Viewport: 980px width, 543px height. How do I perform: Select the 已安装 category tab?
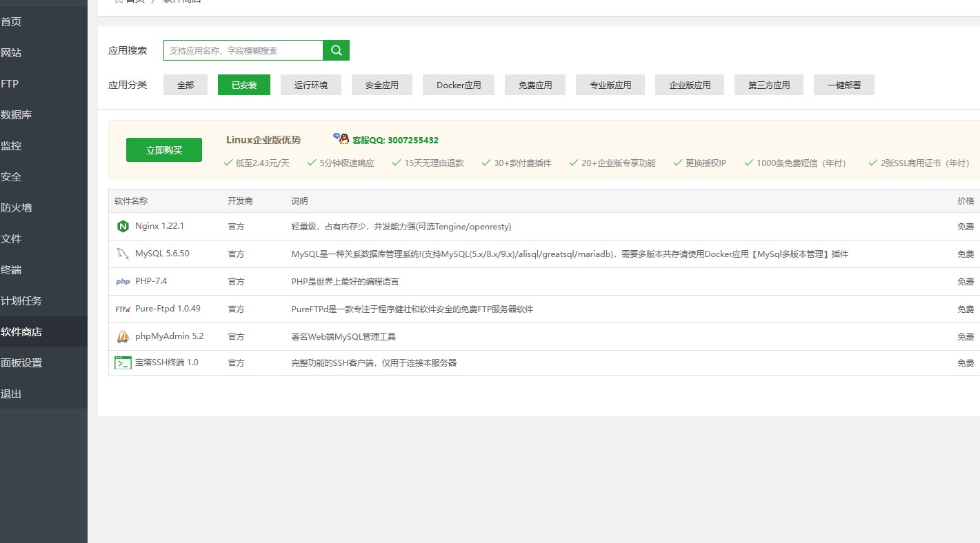click(244, 85)
